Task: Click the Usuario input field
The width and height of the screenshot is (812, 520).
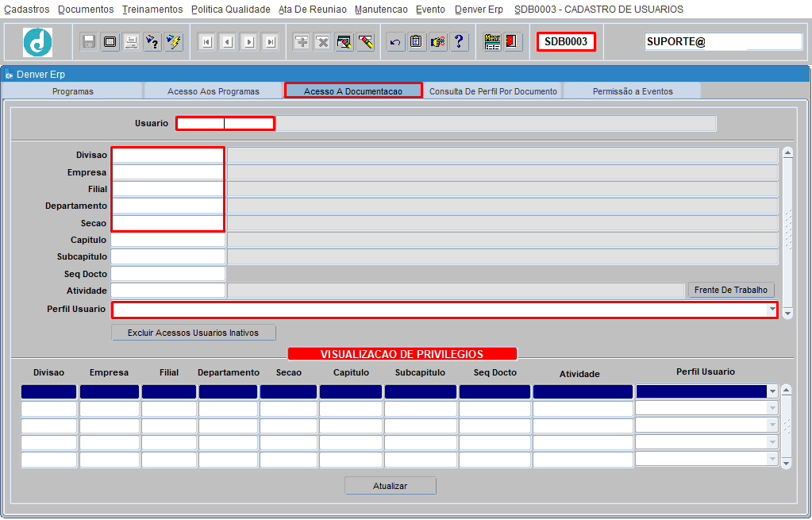Action: click(x=225, y=123)
